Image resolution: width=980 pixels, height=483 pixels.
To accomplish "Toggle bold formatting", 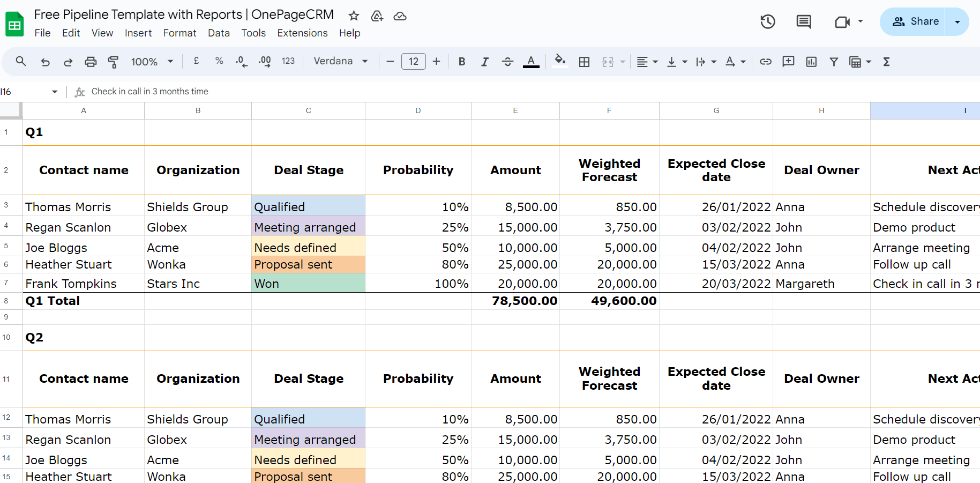I will (x=461, y=62).
